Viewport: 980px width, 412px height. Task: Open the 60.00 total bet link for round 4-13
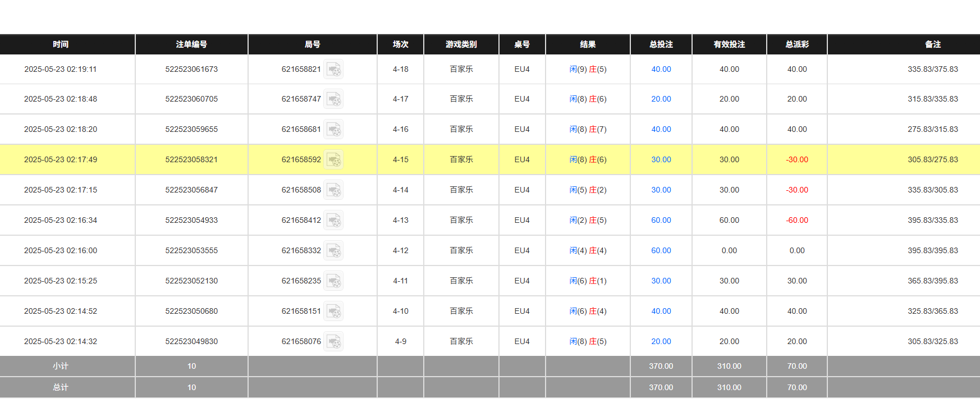pyautogui.click(x=661, y=220)
